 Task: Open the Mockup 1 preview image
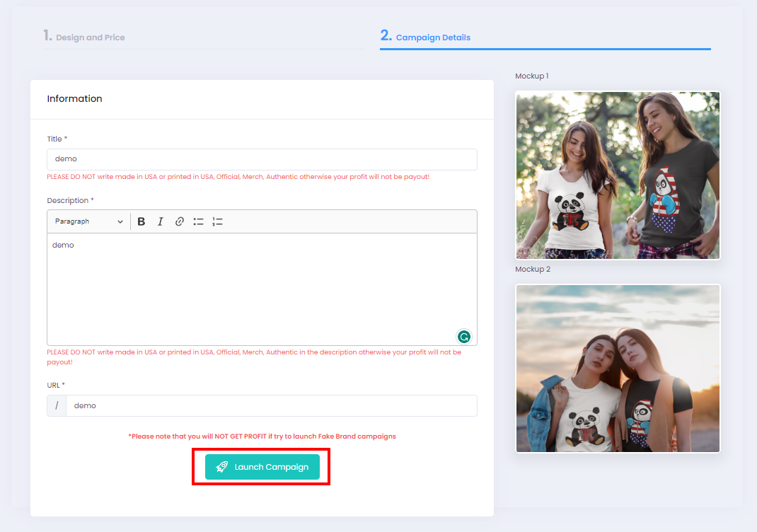pyautogui.click(x=618, y=175)
